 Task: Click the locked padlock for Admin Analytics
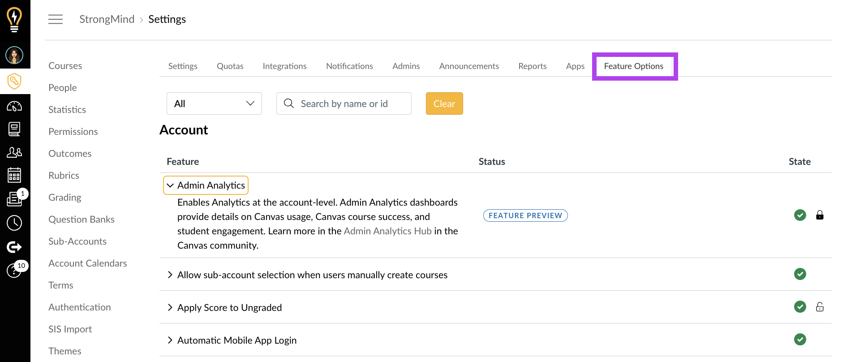pyautogui.click(x=820, y=215)
